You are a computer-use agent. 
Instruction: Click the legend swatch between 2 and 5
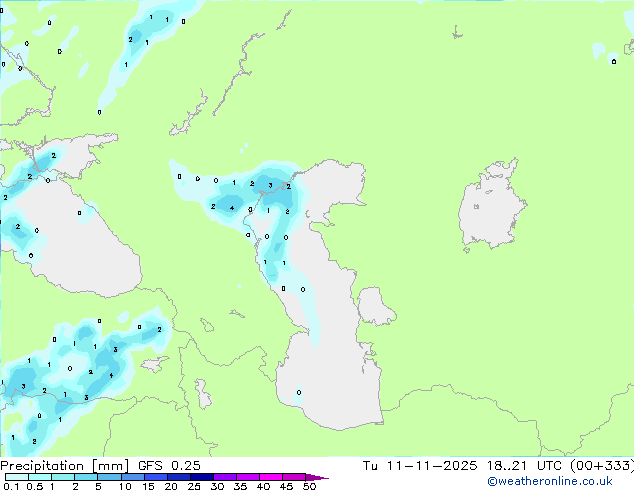click(x=86, y=477)
